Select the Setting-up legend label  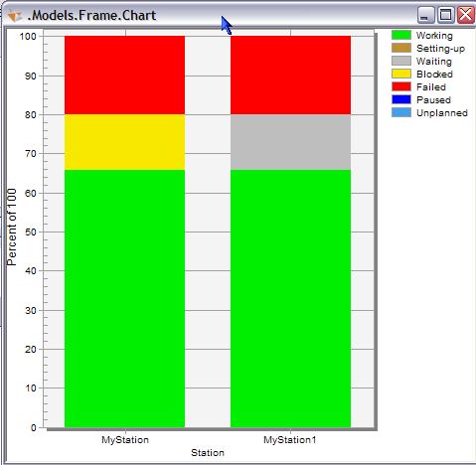tap(440, 49)
